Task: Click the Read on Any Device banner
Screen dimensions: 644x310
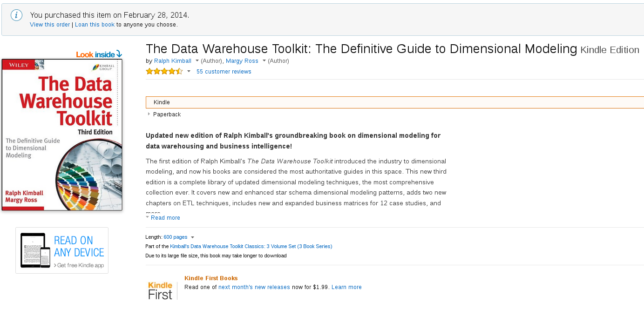Action: [x=62, y=250]
